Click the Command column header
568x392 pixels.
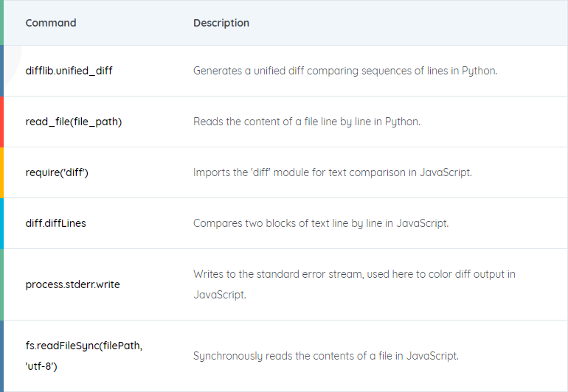[x=51, y=23]
